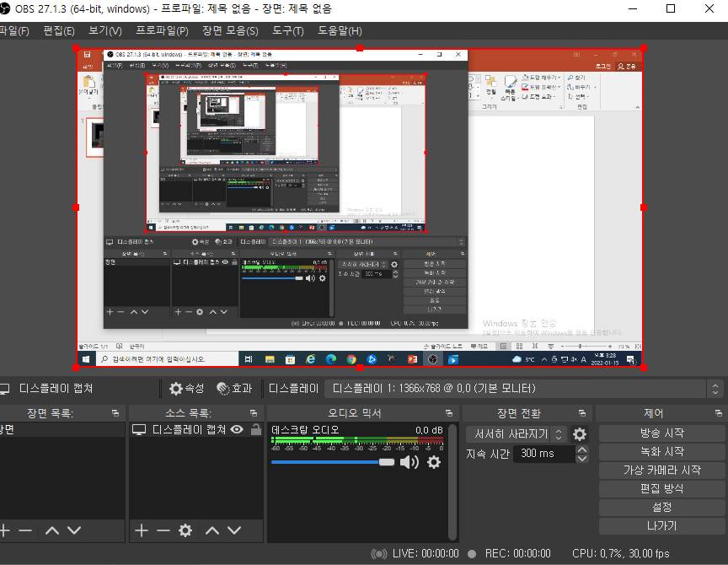This screenshot has width=728, height=565.
Task: Move scene down in 장면 목록
Action: (x=74, y=530)
